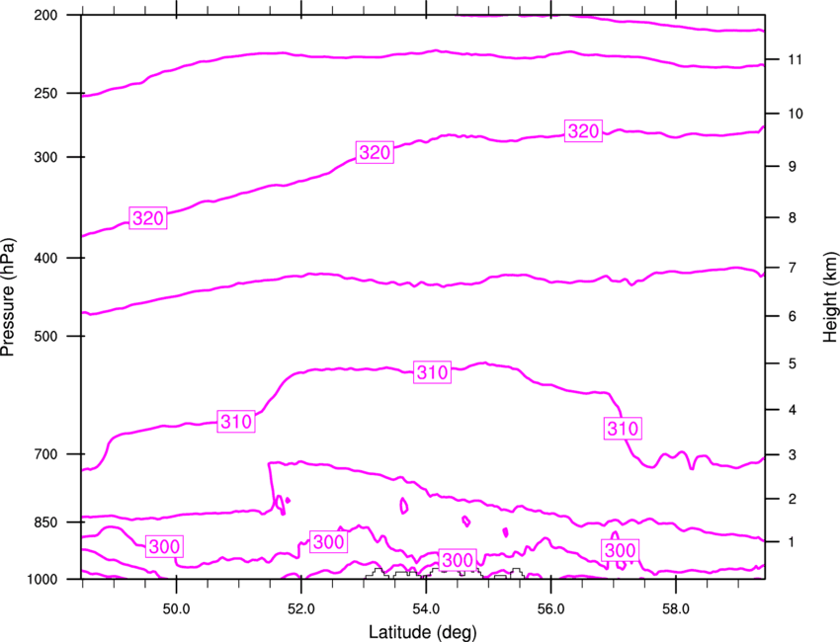Select the 1000 pressure tick label
The height and width of the screenshot is (642, 840).
[x=42, y=580]
